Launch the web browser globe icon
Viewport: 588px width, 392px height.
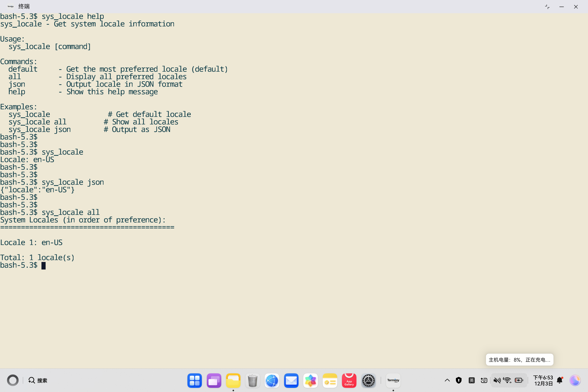click(x=272, y=381)
